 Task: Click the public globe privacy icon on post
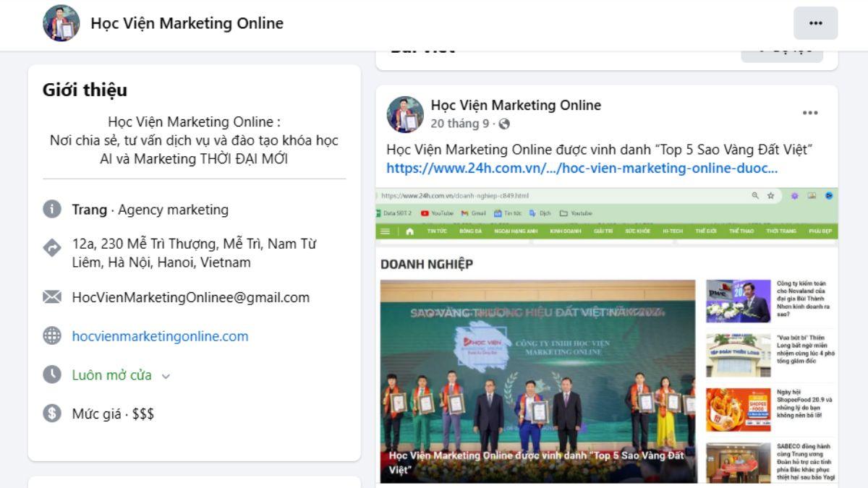[x=504, y=124]
